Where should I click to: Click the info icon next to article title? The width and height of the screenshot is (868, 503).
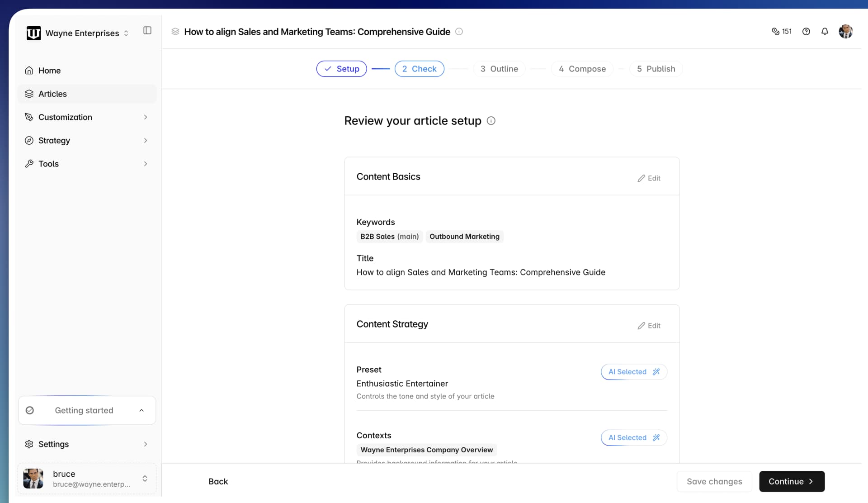pos(459,32)
